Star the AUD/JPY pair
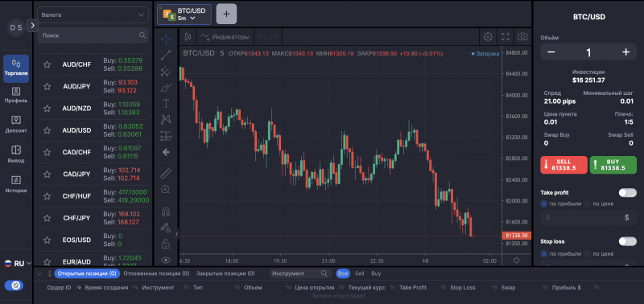Image resolution: width=644 pixels, height=304 pixels. [x=47, y=87]
